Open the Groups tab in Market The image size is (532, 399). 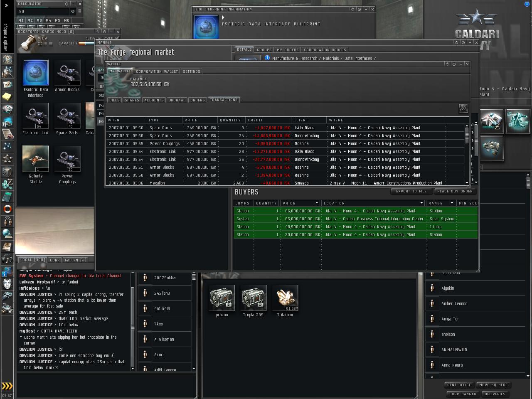coord(264,50)
